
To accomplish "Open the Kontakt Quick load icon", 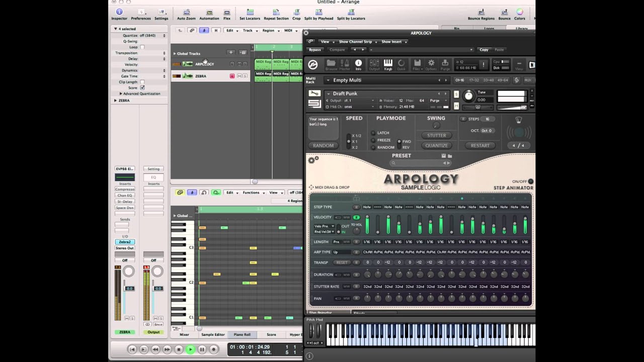I will pyautogui.click(x=401, y=64).
